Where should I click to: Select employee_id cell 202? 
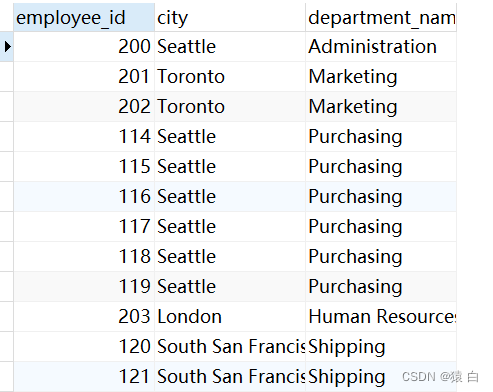pyautogui.click(x=84, y=107)
